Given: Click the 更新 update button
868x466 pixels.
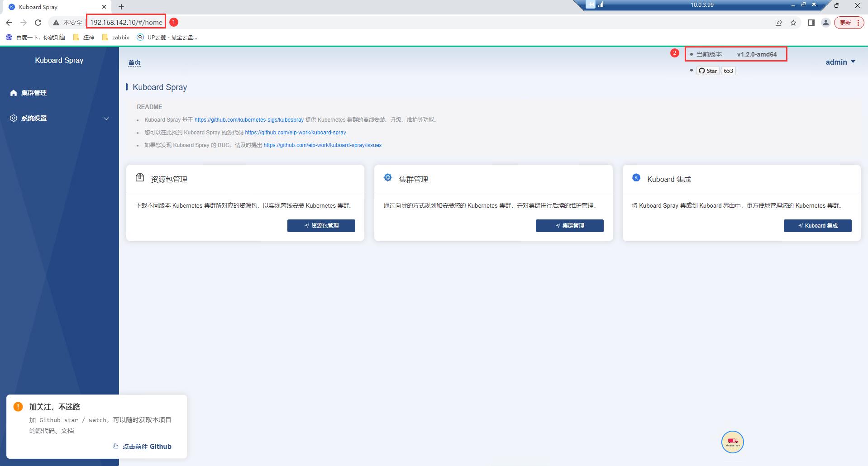Looking at the screenshot, I should [x=849, y=23].
